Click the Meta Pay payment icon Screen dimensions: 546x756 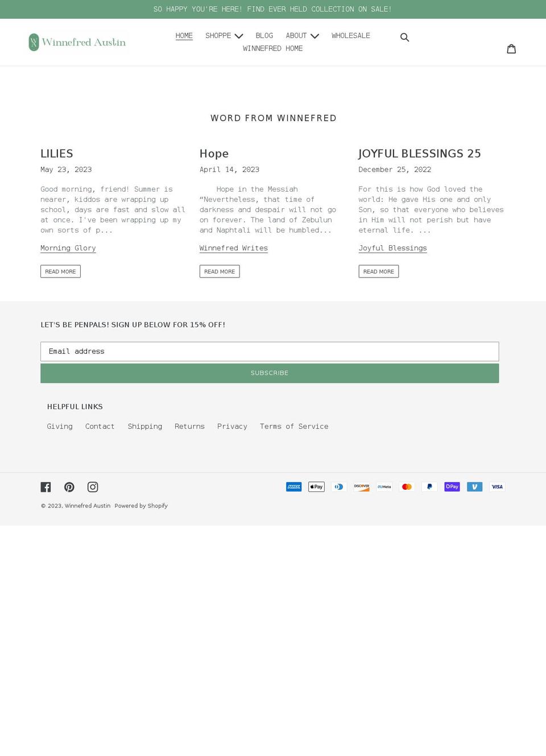(x=384, y=487)
